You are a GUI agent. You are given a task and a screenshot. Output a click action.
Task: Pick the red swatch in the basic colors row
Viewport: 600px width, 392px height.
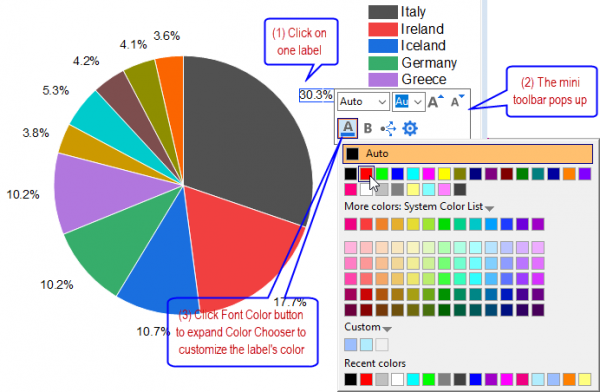366,174
